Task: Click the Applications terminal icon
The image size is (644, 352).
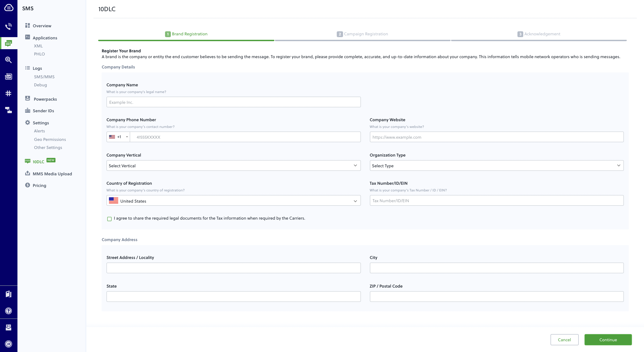Action: (28, 37)
